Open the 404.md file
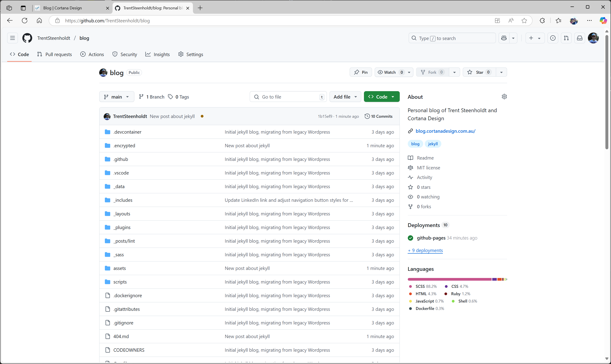Screen dimensions: 611x364 (121, 337)
